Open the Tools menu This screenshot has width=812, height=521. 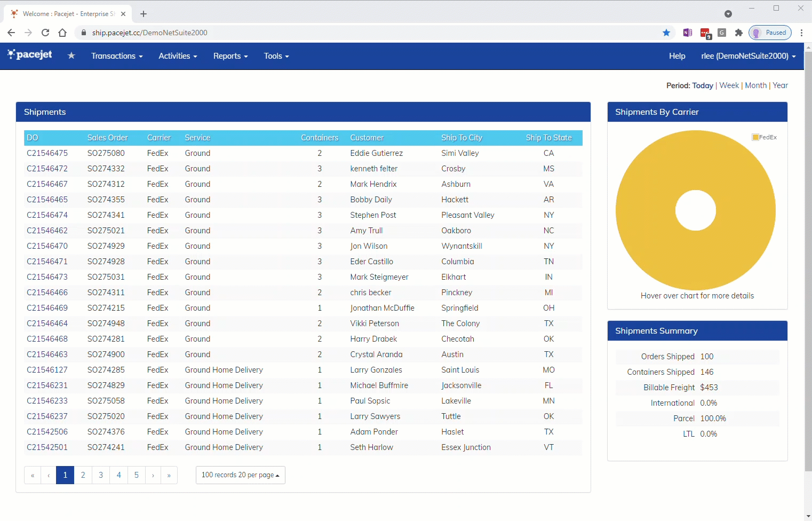[x=276, y=56]
